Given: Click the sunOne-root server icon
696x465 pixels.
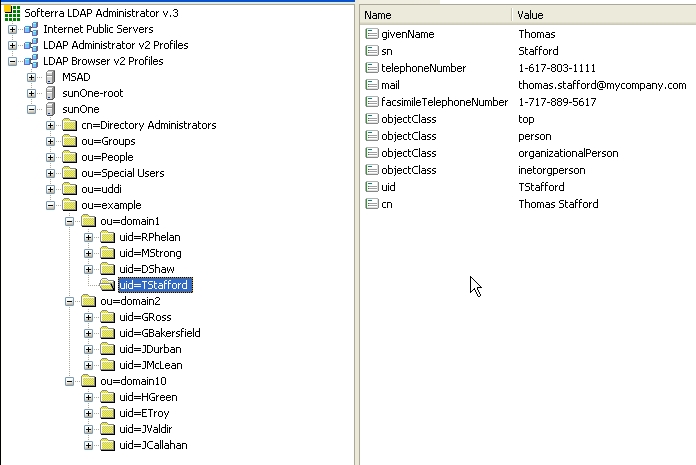Looking at the screenshot, I should (51, 93).
